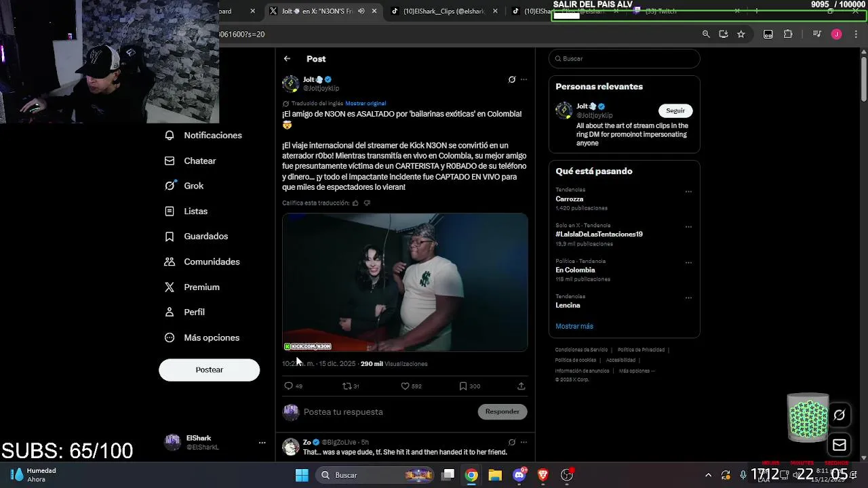This screenshot has height=488, width=868.
Task: Rate translation with thumbs up
Action: point(355,203)
